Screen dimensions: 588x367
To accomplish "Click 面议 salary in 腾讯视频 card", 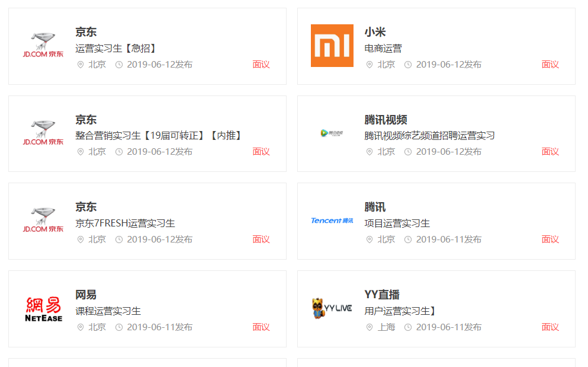I will (550, 152).
